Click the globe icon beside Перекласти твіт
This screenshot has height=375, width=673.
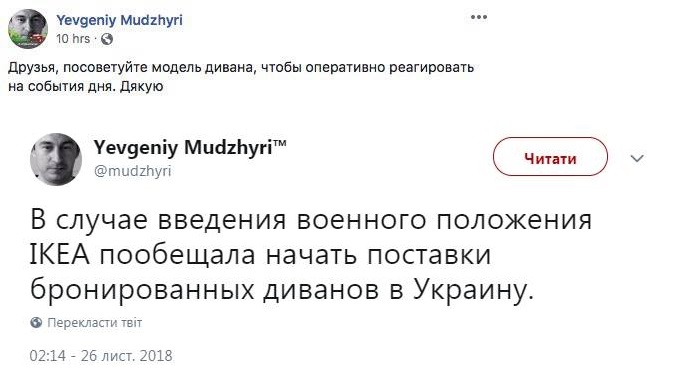[x=36, y=323]
